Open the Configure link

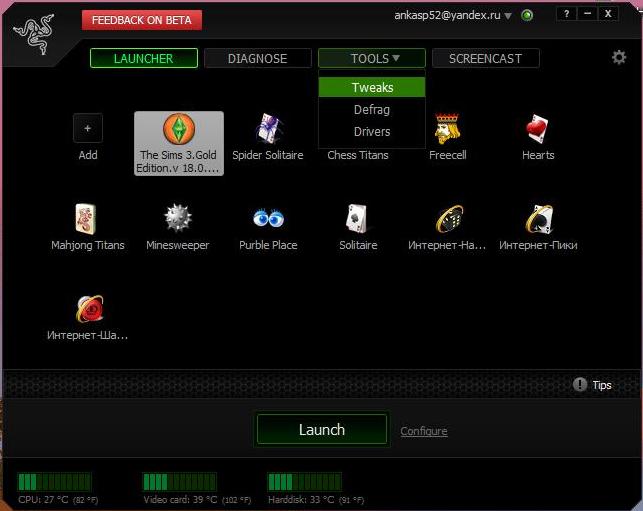(x=424, y=431)
